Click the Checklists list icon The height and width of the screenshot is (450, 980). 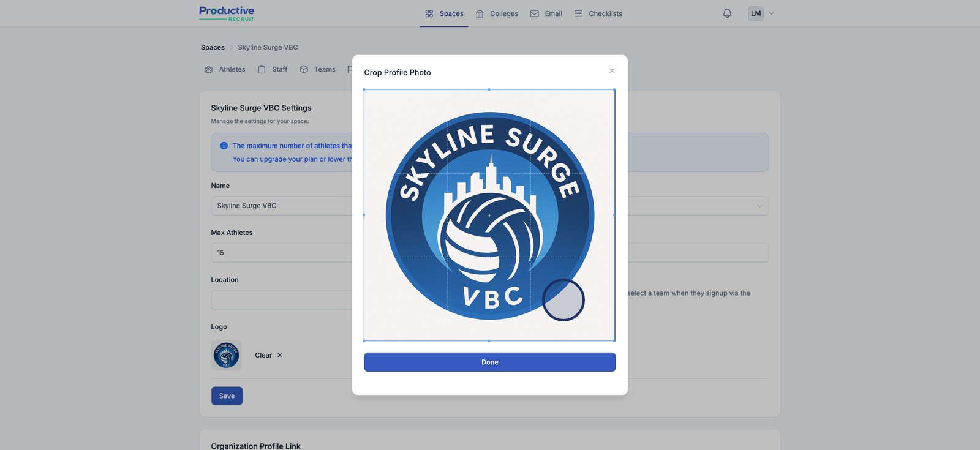[578, 13]
